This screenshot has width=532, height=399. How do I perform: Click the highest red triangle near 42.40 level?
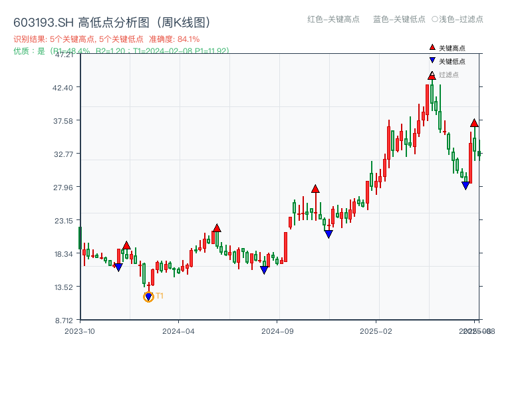[x=431, y=77]
